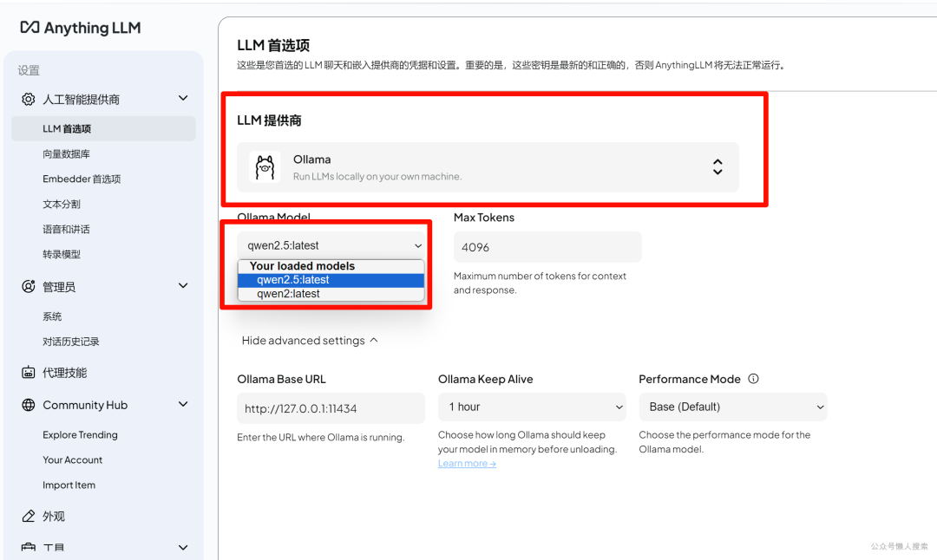The image size is (937, 560).
Task: Open the Performance Mode dropdown
Action: pos(732,407)
